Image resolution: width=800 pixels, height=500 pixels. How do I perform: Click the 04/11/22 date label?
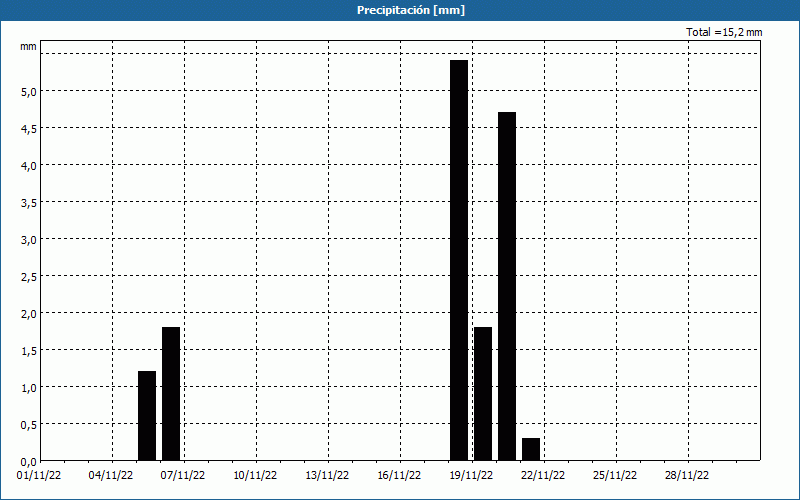pyautogui.click(x=111, y=475)
